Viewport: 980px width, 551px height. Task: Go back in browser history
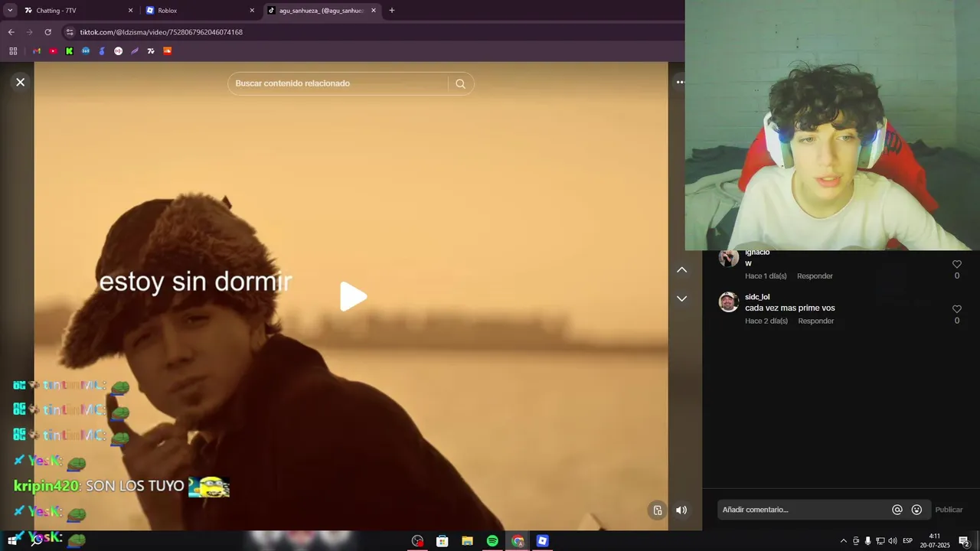pyautogui.click(x=11, y=32)
